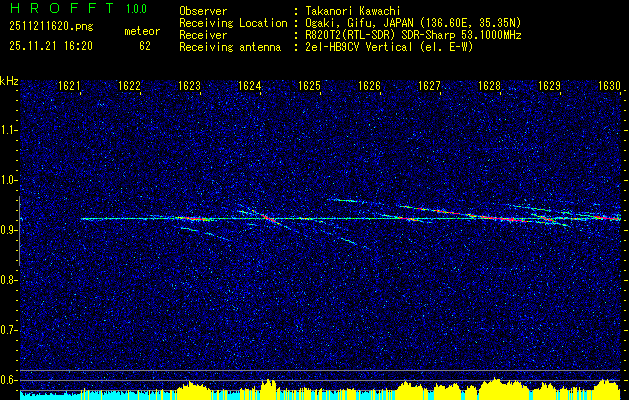Image resolution: width=629 pixels, height=400 pixels.
Task: Select the 1625 time axis label
Action: tap(310, 86)
